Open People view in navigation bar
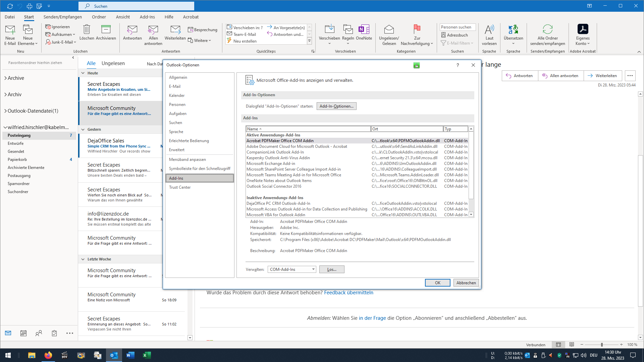The height and width of the screenshot is (362, 644). pyautogui.click(x=39, y=333)
